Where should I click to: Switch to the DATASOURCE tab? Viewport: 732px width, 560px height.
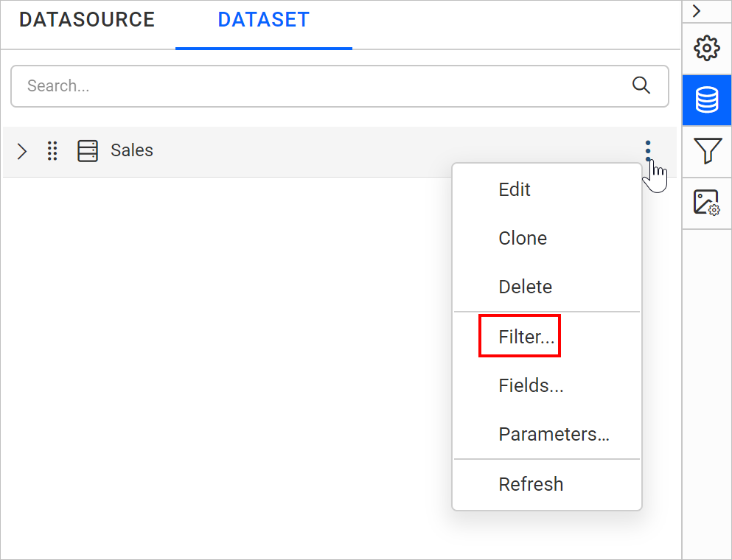coord(86,20)
